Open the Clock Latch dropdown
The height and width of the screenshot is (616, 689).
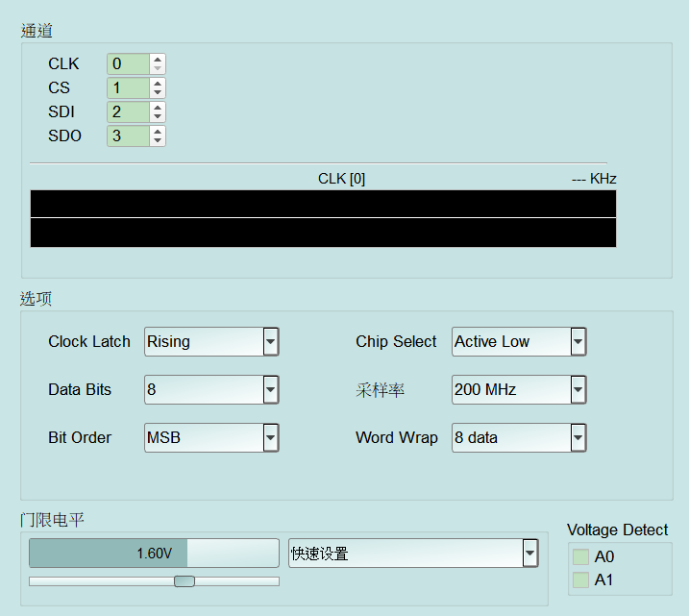(x=211, y=341)
